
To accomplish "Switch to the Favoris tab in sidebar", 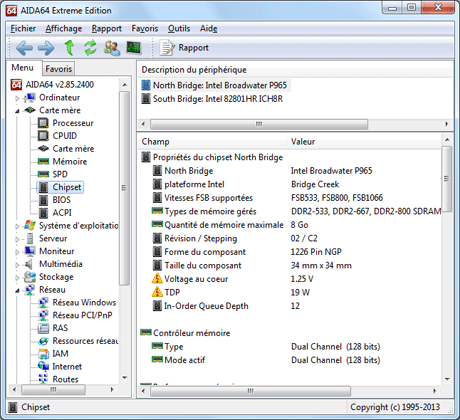I will 59,69.
